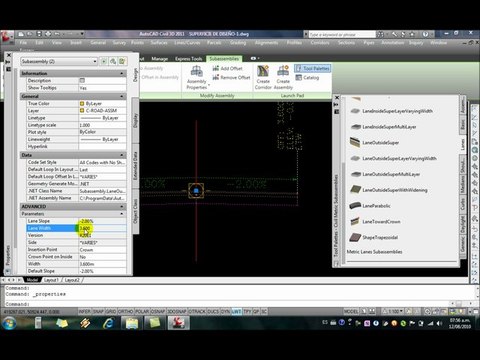Open the Display tab of Properties palette
The width and height of the screenshot is (480, 360).
135,120
